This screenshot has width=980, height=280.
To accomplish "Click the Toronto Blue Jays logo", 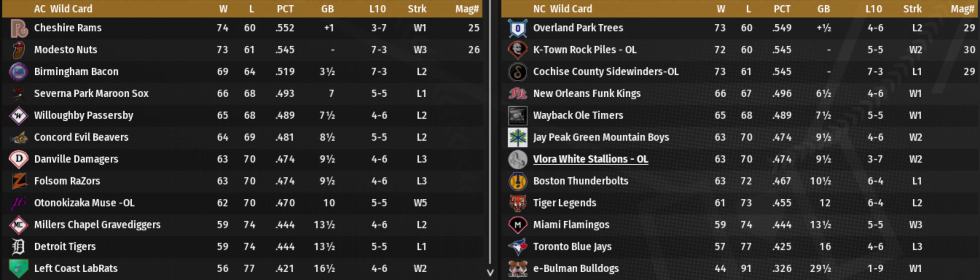I will pyautogui.click(x=518, y=246).
